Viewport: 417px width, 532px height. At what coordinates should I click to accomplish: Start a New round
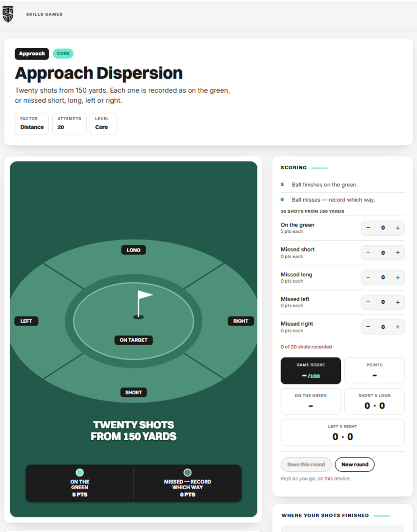(x=355, y=464)
